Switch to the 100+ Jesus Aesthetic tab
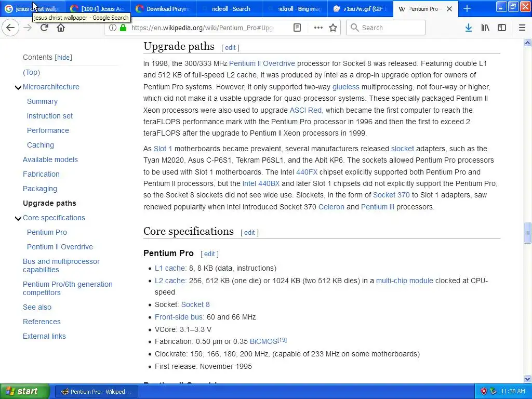The width and height of the screenshot is (532, 399). pyautogui.click(x=97, y=9)
